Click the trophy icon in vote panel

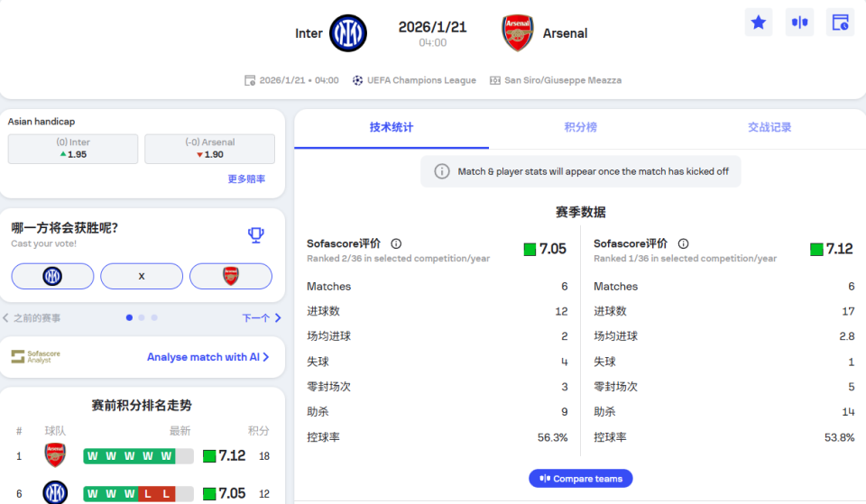tap(256, 235)
